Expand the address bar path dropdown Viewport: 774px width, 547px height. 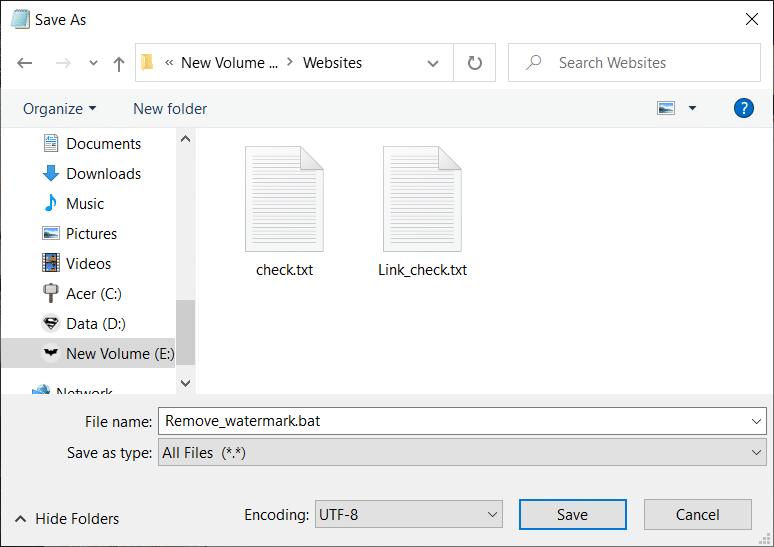tap(433, 63)
